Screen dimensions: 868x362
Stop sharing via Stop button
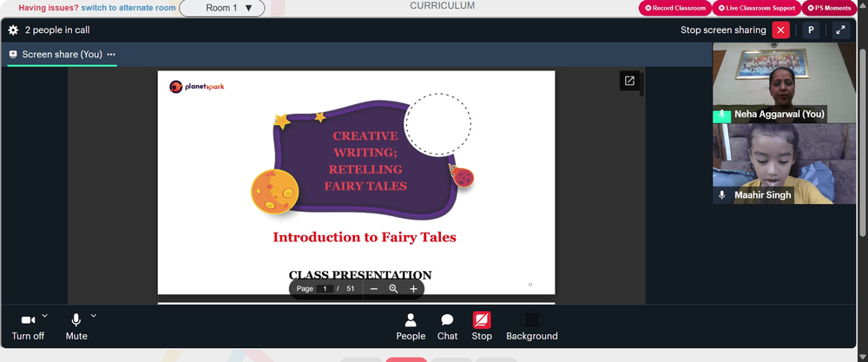(482, 327)
